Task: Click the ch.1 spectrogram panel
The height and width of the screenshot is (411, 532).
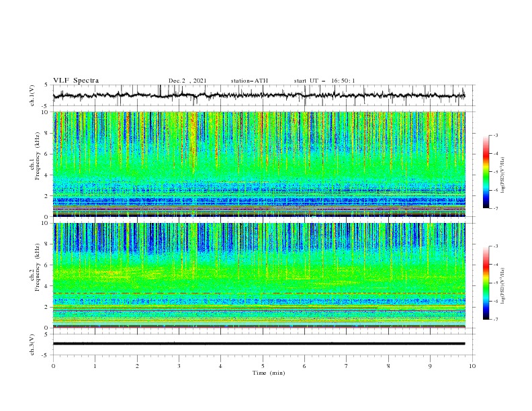Action: 259,164
